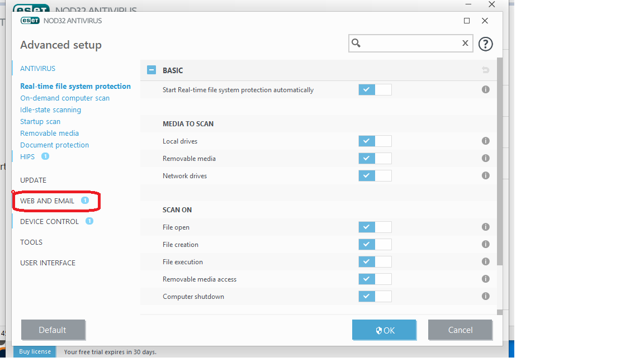Click info icon for Computer shutdown

(x=485, y=296)
